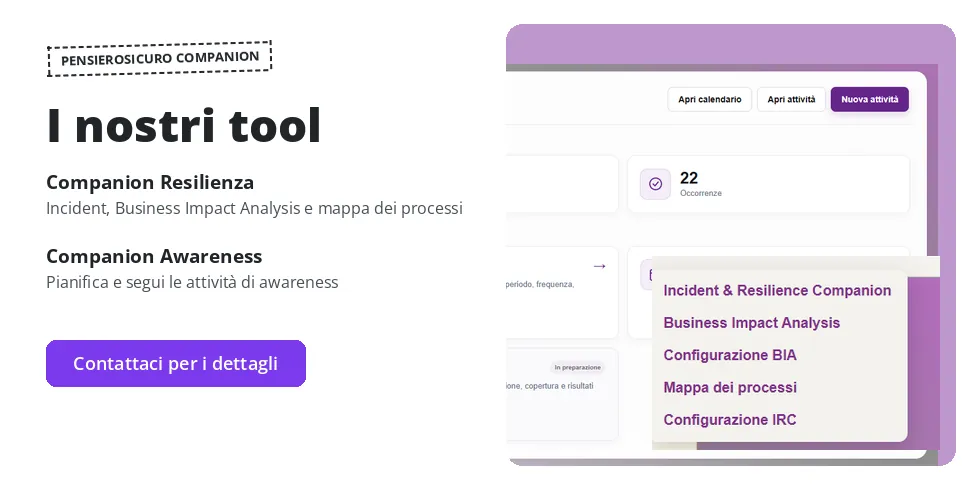Select the Apri attività button
Image resolution: width=980 pixels, height=490 pixels.
pyautogui.click(x=791, y=99)
